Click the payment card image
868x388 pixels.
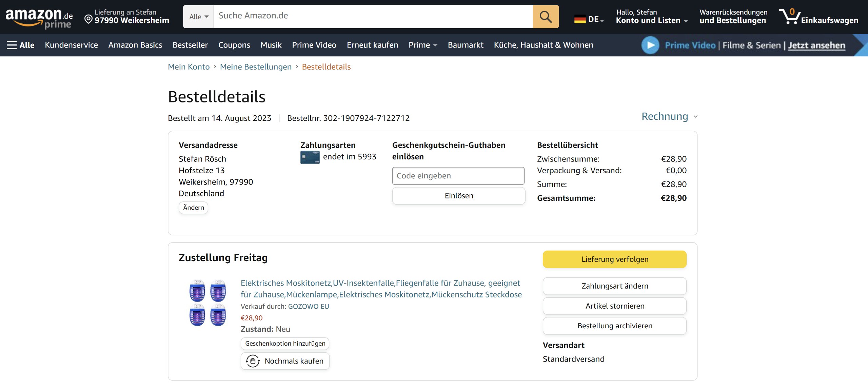pos(310,157)
